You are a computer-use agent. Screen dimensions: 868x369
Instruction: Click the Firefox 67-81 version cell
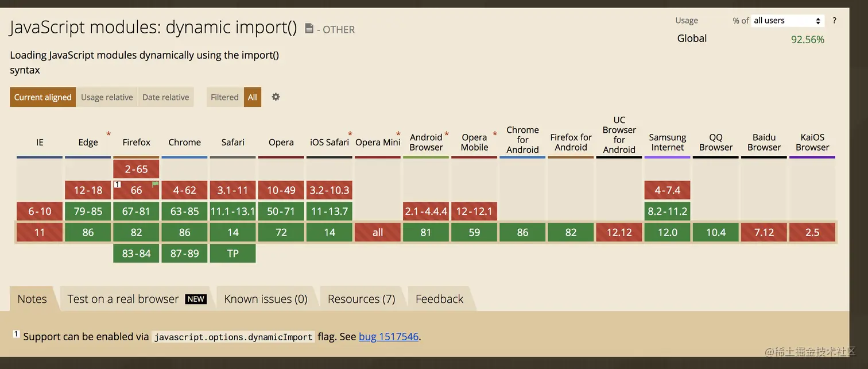pyautogui.click(x=137, y=211)
